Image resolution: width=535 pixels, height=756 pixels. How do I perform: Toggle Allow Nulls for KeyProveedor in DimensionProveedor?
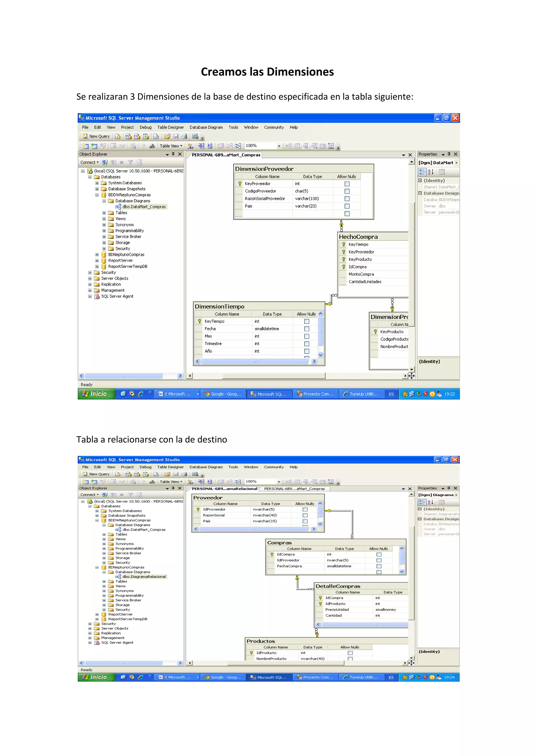(347, 184)
